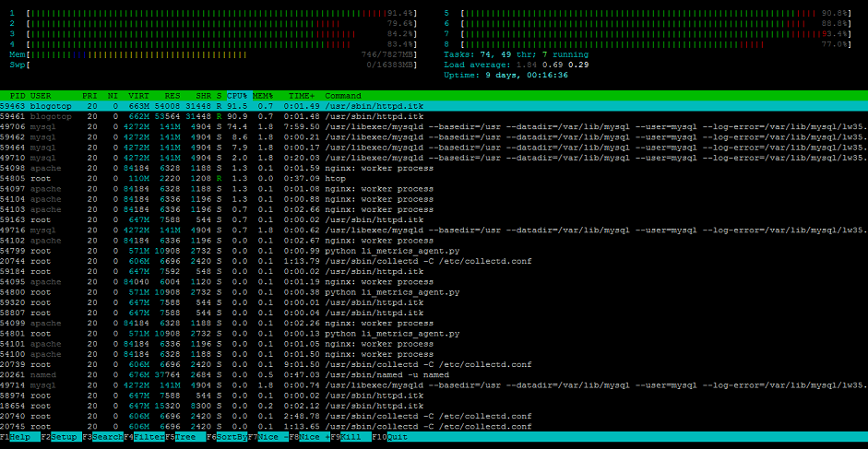Choose F9 Kill in footer bar

click(x=351, y=437)
